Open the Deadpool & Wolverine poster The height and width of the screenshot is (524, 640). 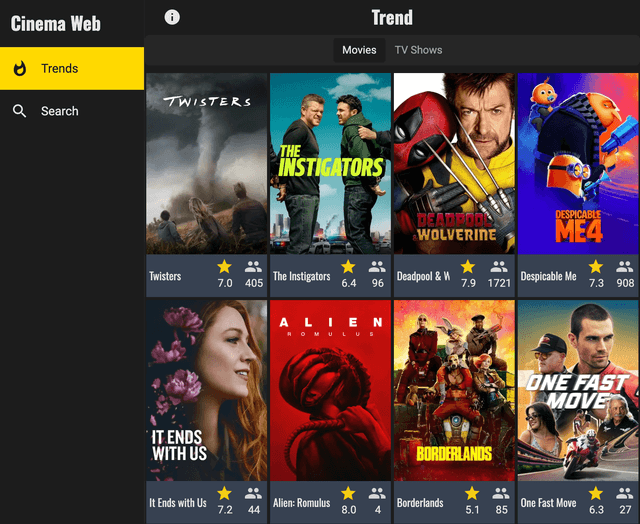[453, 163]
